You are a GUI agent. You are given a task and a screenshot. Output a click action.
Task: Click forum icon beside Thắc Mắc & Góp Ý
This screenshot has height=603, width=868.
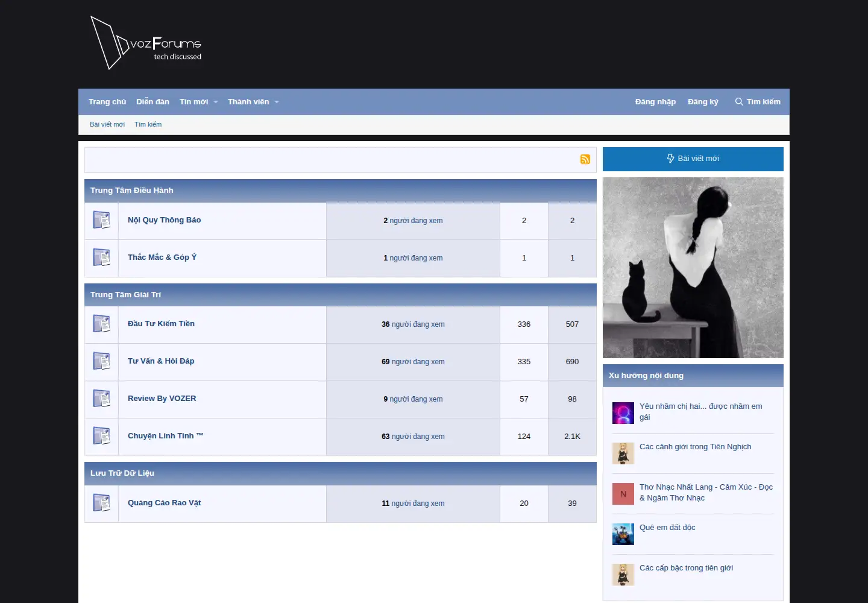[x=101, y=257]
